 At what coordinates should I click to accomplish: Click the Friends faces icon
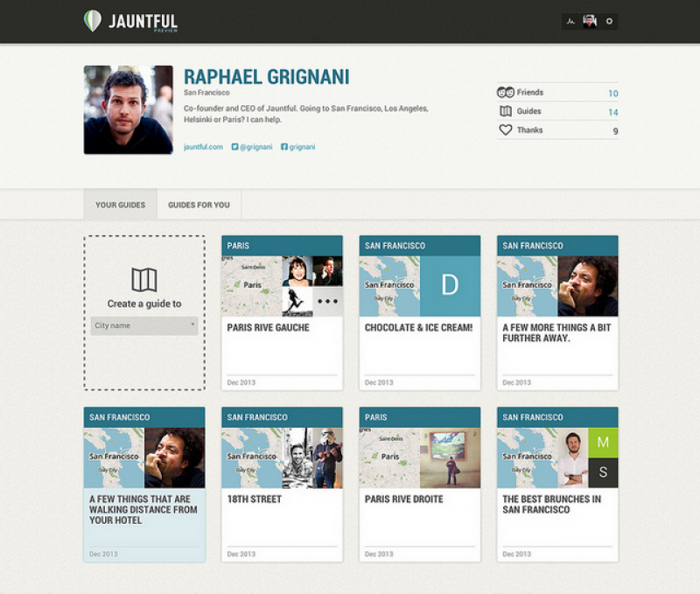pos(505,93)
